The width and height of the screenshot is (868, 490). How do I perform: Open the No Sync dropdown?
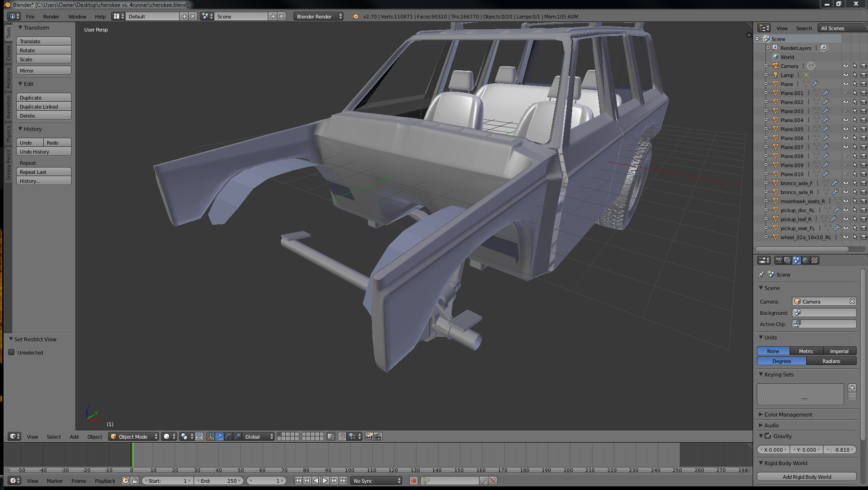(x=376, y=481)
